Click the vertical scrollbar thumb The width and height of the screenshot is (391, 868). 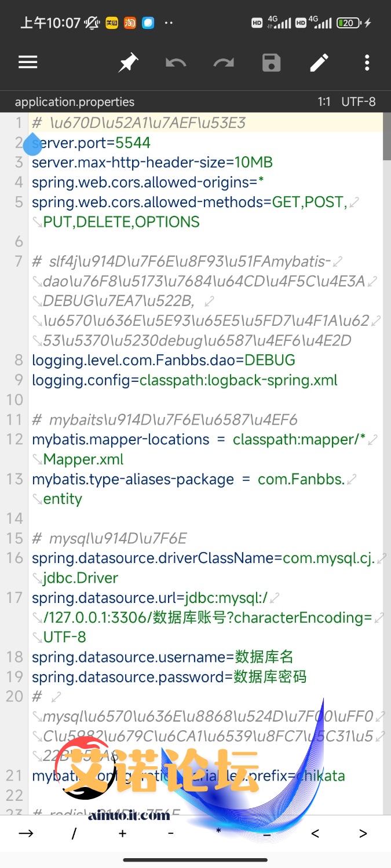coord(387,137)
